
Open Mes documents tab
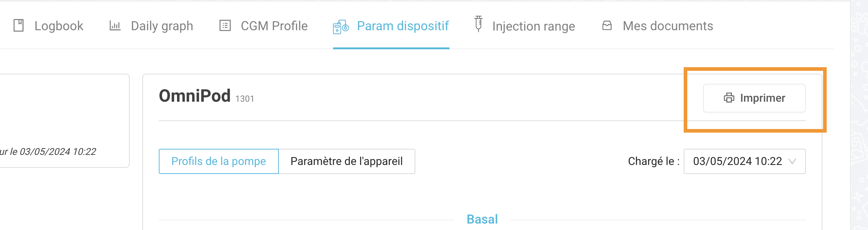[657, 26]
